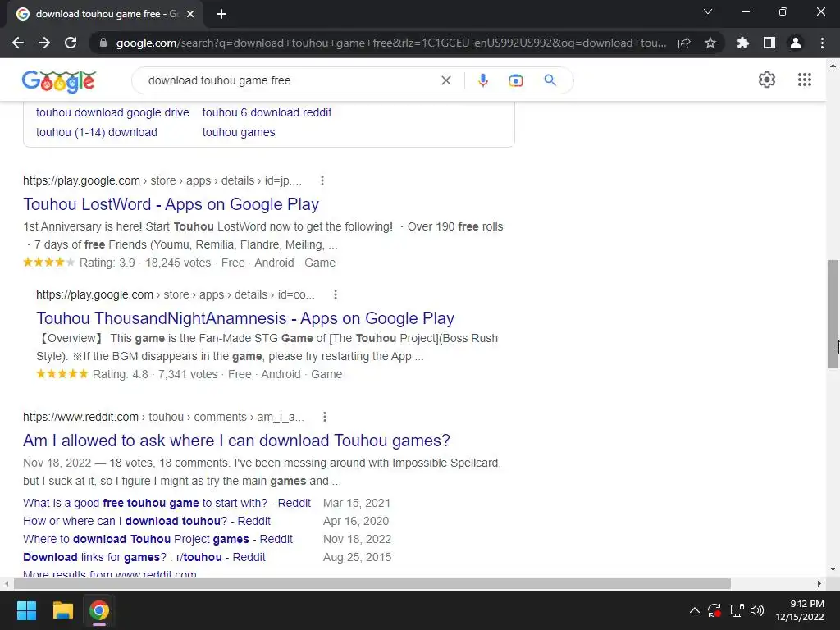This screenshot has width=840, height=630.
Task: View site information via lock icon
Action: tap(103, 43)
